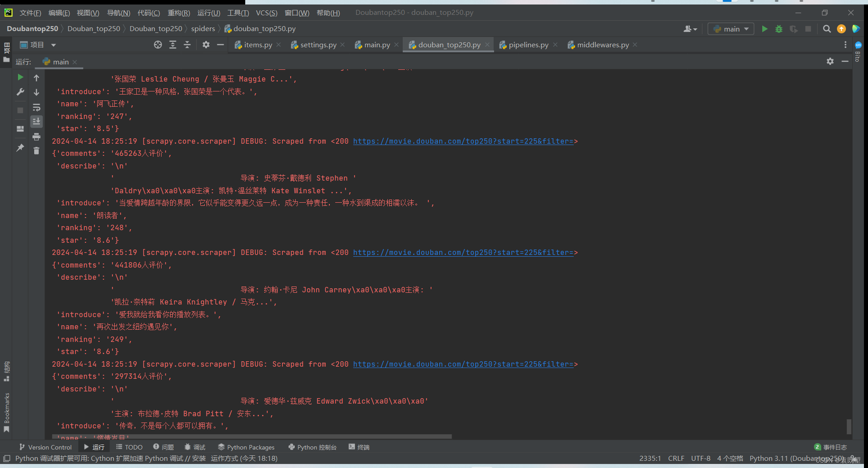
Task: Open editor tabs more options menu
Action: 845,45
